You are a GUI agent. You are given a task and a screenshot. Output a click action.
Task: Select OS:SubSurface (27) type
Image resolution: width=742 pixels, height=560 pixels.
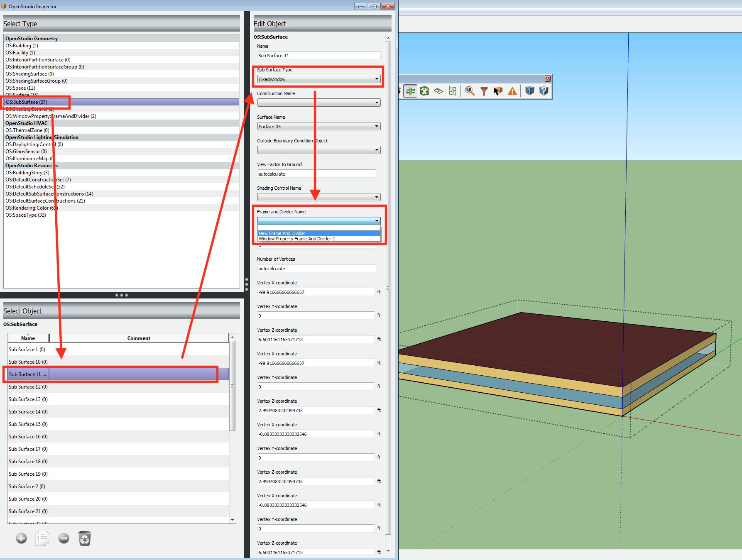coord(121,102)
